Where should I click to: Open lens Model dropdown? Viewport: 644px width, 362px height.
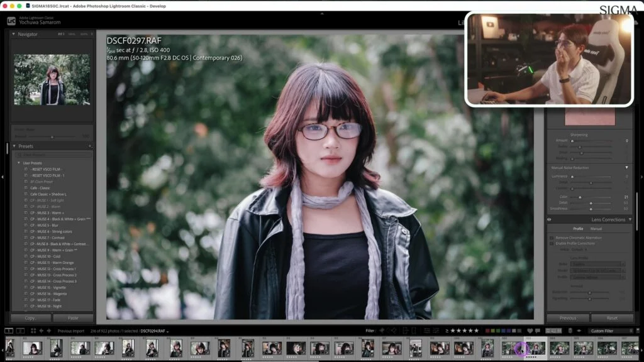click(597, 271)
